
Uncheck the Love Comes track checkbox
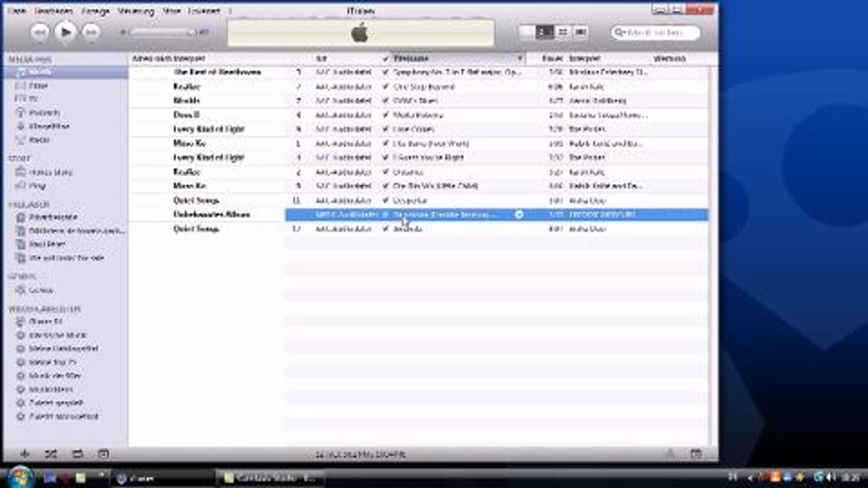click(386, 129)
